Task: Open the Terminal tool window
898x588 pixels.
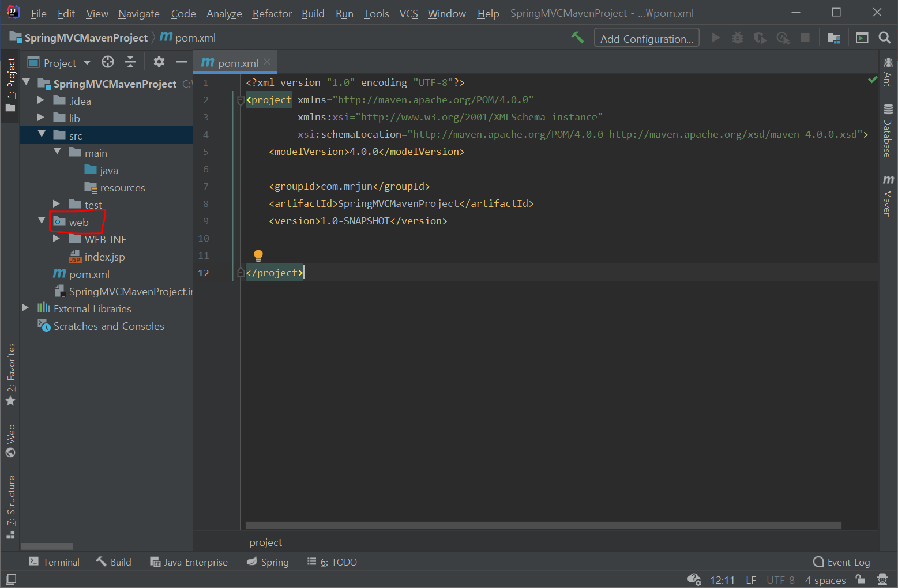Action: (x=54, y=561)
